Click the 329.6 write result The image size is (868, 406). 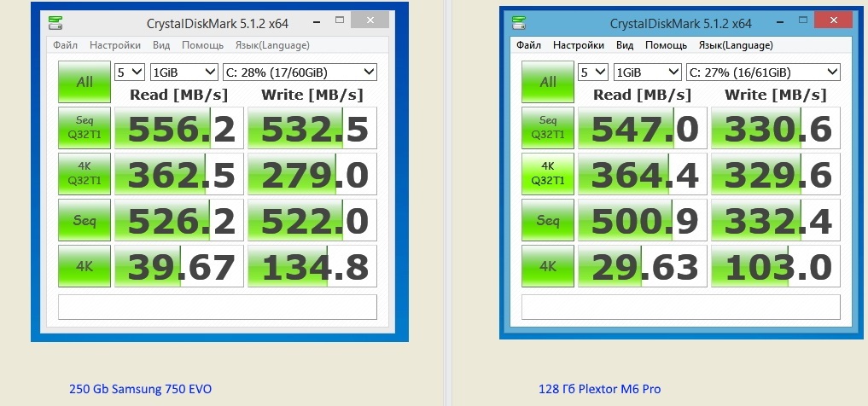[x=776, y=174]
